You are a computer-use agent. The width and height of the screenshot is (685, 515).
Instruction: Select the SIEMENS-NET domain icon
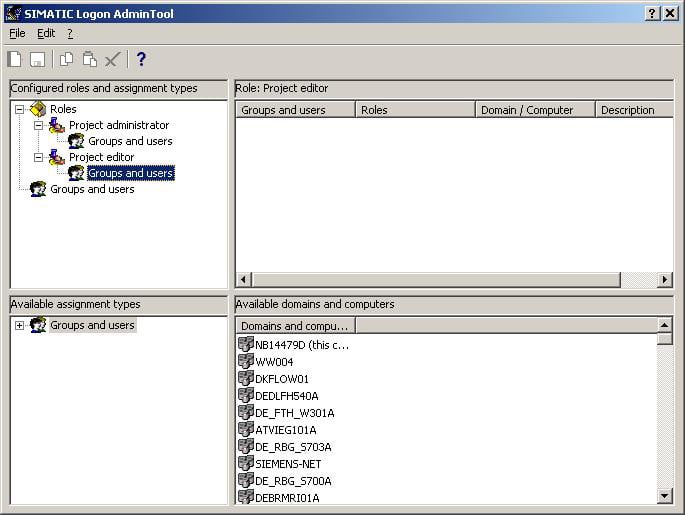click(x=246, y=464)
